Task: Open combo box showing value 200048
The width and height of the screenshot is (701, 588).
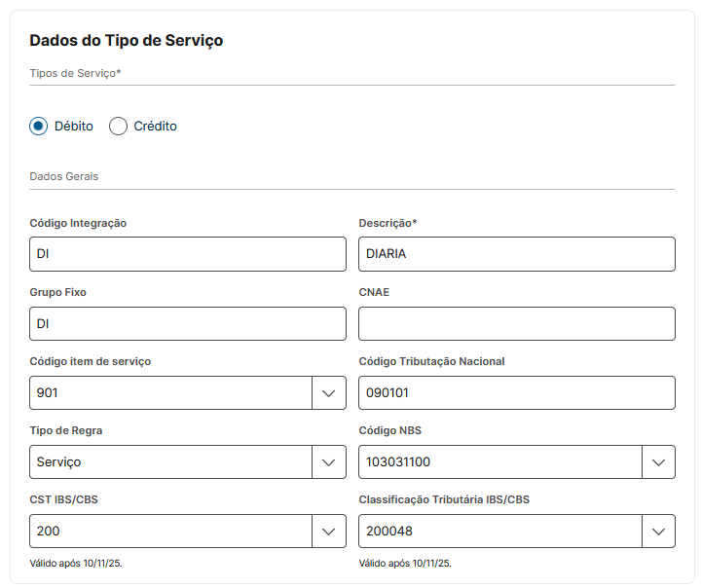Action: point(500,532)
